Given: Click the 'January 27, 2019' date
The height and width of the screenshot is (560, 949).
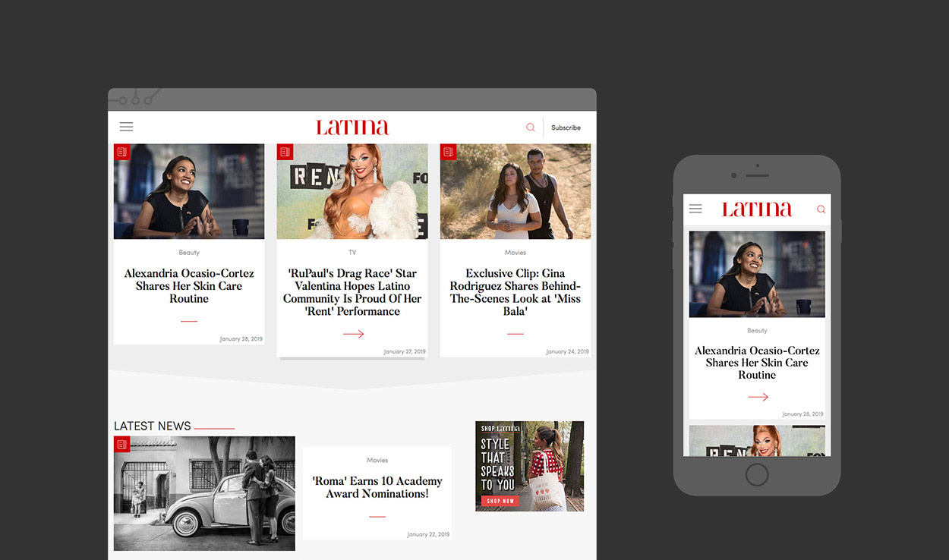Looking at the screenshot, I should coord(405,352).
